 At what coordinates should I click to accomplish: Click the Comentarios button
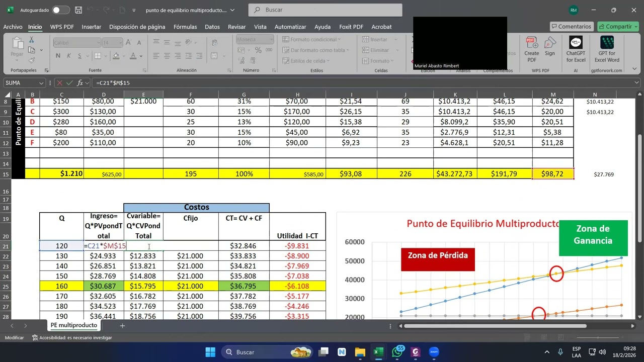tap(571, 26)
